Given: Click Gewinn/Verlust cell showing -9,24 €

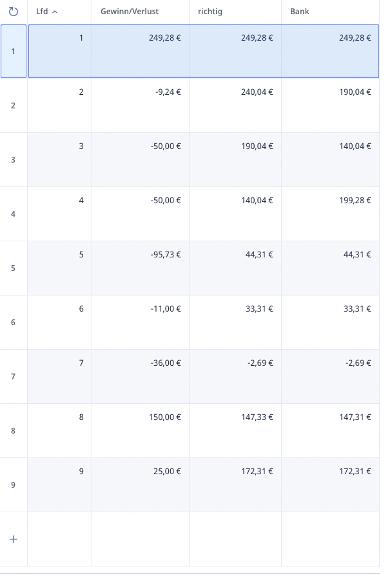Looking at the screenshot, I should (x=141, y=105).
